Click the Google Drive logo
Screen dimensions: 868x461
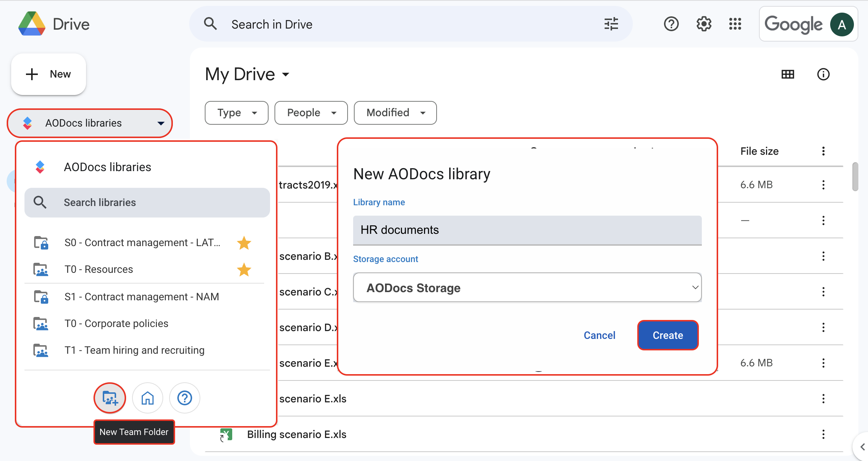point(32,24)
